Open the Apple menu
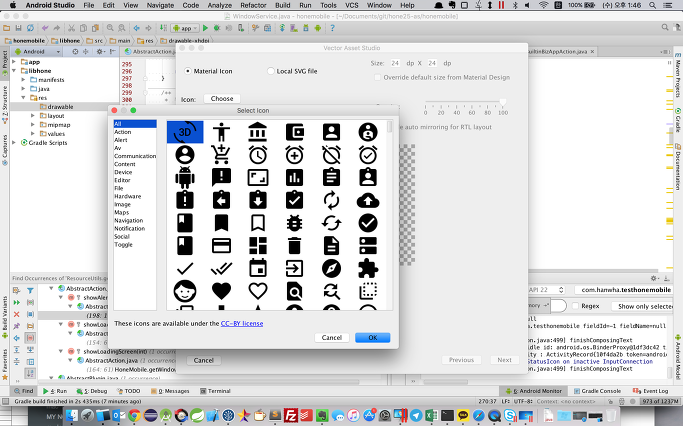This screenshot has height=426, width=683. (13, 5)
